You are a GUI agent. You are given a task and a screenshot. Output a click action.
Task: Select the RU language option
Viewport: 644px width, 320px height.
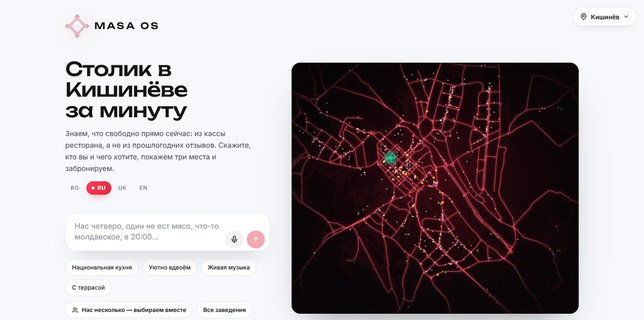tap(98, 188)
